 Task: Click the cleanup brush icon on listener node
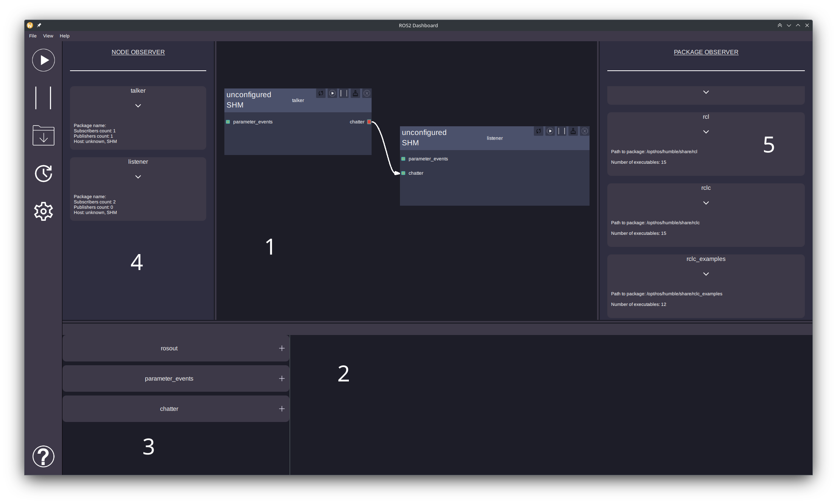click(573, 131)
